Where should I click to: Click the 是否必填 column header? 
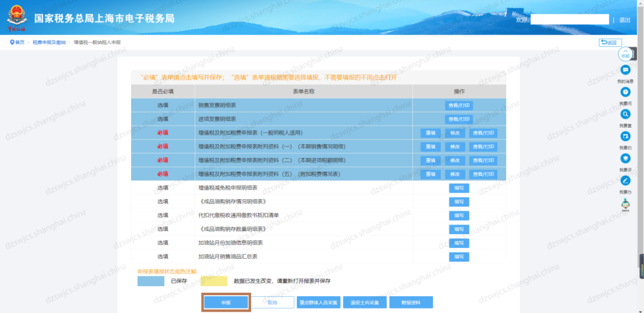(163, 91)
